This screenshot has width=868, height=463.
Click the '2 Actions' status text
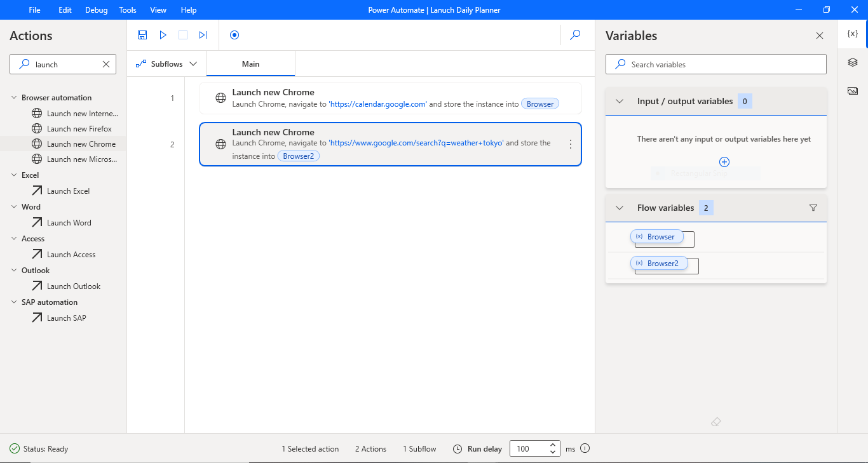coord(370,449)
